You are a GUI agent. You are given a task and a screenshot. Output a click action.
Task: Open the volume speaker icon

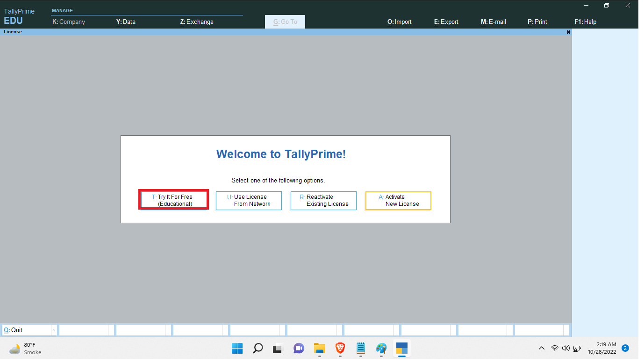tap(566, 348)
